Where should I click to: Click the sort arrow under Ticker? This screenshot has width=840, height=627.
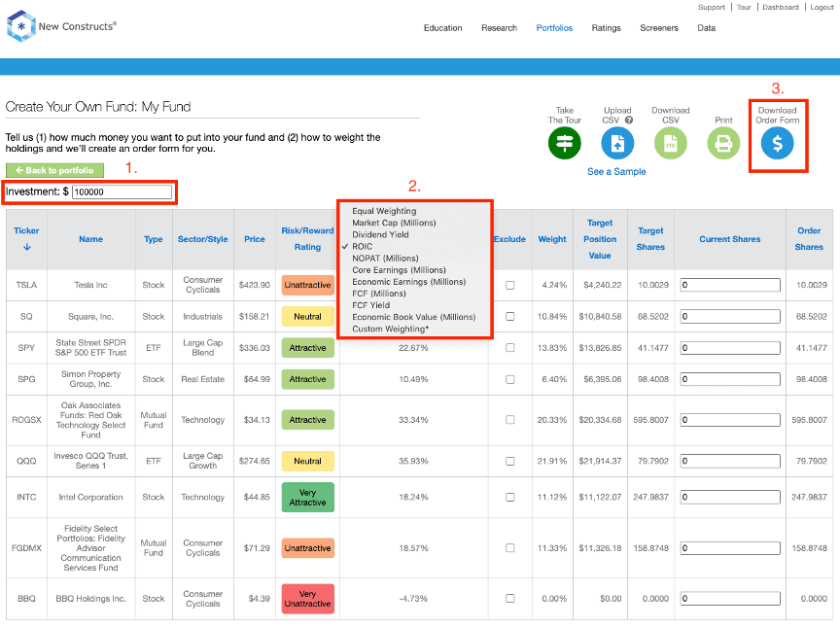tap(27, 247)
